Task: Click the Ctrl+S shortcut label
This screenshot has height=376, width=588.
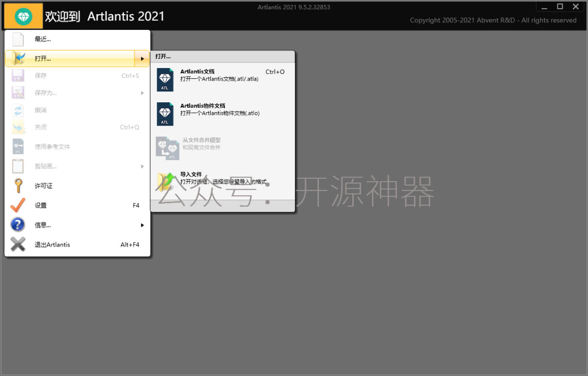Action: coord(130,76)
